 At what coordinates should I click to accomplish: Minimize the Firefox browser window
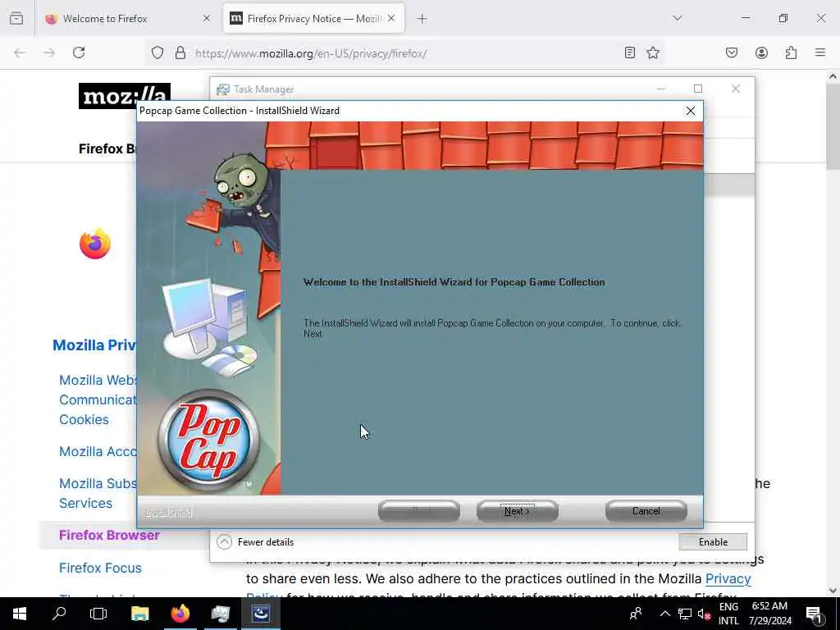[x=746, y=18]
